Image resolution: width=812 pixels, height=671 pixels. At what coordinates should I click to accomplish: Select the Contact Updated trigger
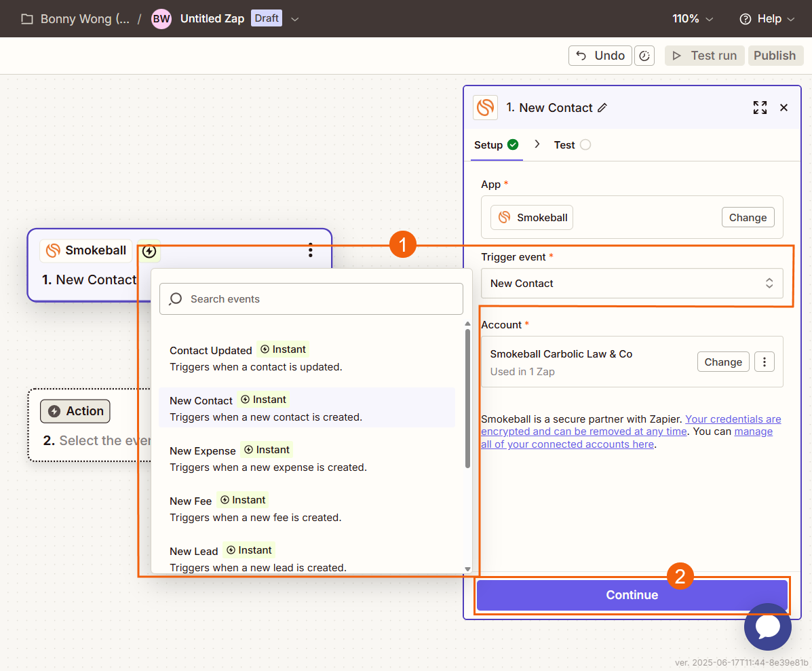(307, 358)
